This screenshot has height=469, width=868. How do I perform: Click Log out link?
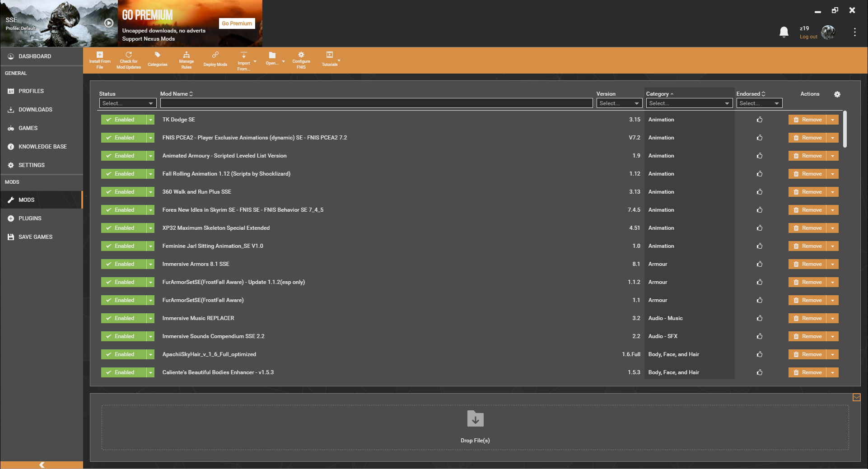[x=808, y=37]
